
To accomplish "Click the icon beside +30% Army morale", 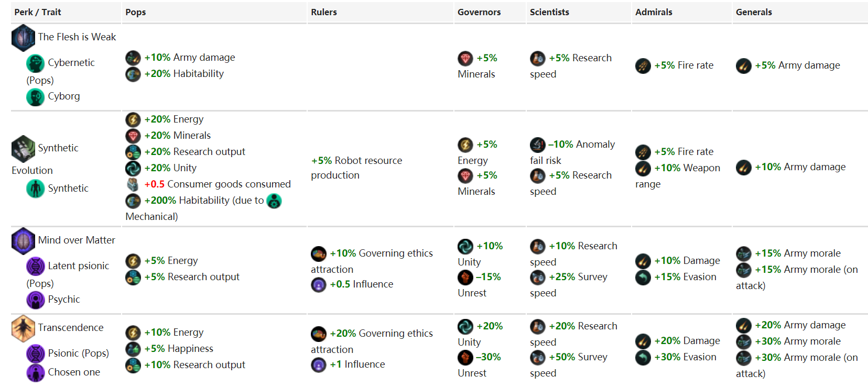I will pyautogui.click(x=744, y=341).
